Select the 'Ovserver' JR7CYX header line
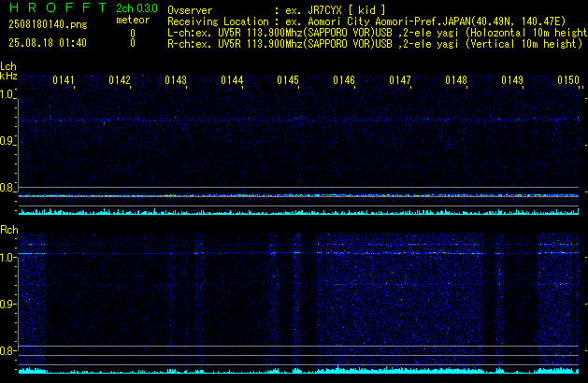Image resolution: width=588 pixels, height=383 pixels. 277,10
